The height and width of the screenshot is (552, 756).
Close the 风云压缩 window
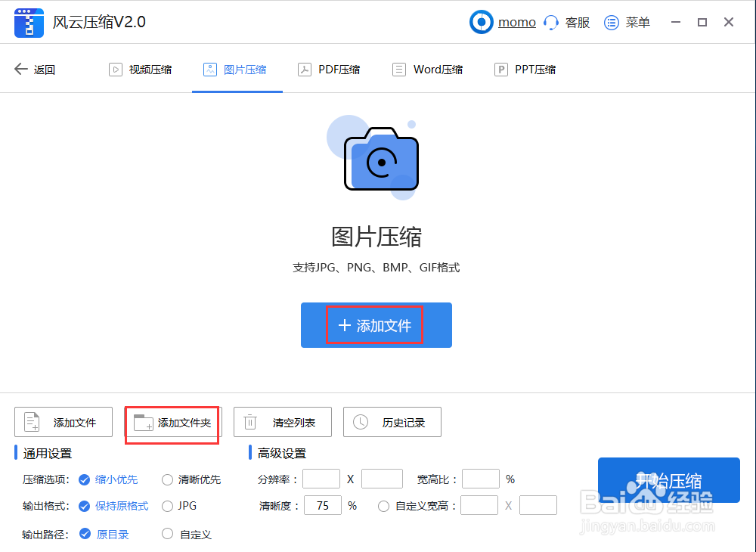(x=729, y=22)
